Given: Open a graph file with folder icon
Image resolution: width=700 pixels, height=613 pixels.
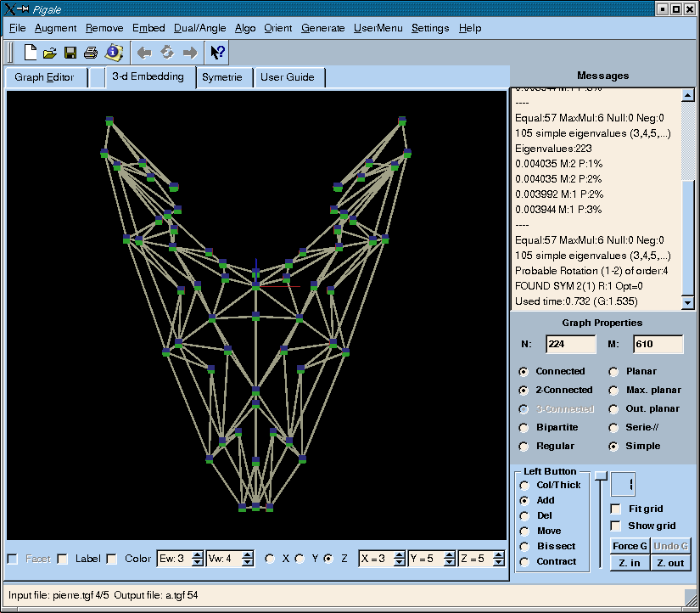Looking at the screenshot, I should coord(50,53).
